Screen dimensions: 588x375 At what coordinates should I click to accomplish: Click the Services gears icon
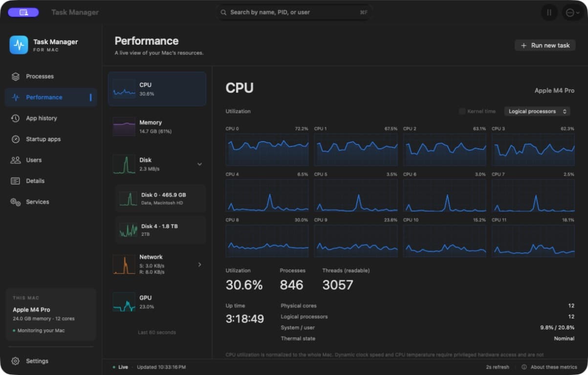[x=16, y=202]
